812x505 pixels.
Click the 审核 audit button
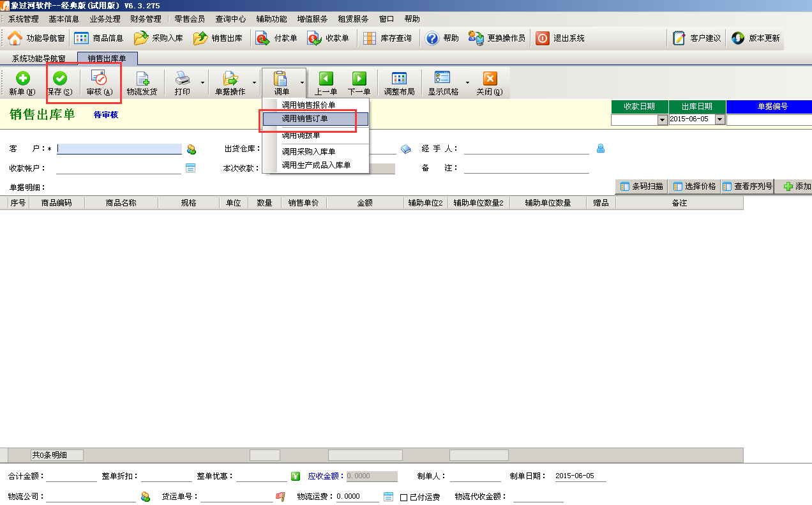click(100, 84)
